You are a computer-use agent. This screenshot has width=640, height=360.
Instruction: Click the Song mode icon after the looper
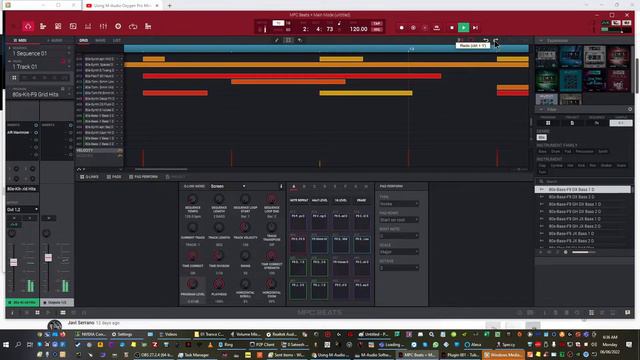pyautogui.click(x=148, y=27)
